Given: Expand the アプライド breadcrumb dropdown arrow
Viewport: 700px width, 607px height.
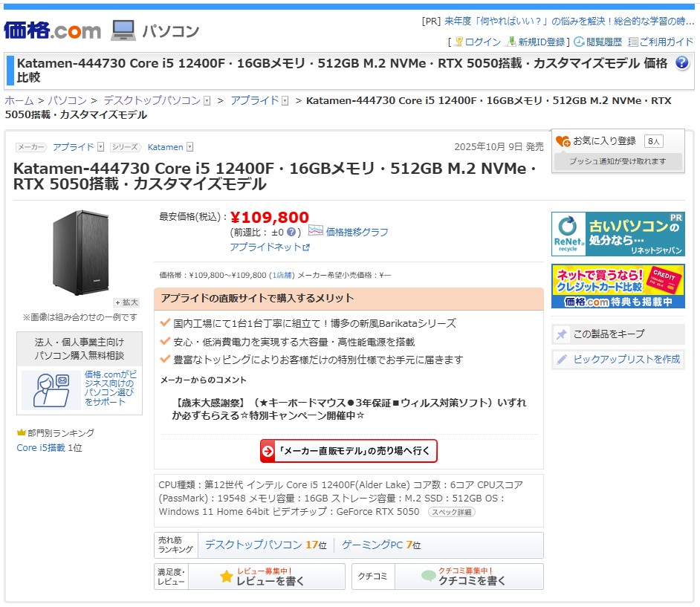Looking at the screenshot, I should coord(285,101).
